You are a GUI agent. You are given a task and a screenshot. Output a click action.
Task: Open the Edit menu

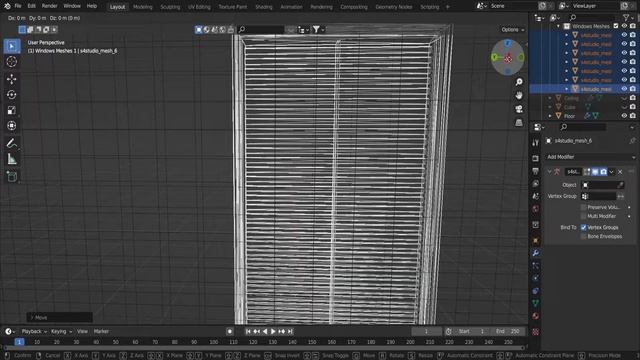[31, 6]
